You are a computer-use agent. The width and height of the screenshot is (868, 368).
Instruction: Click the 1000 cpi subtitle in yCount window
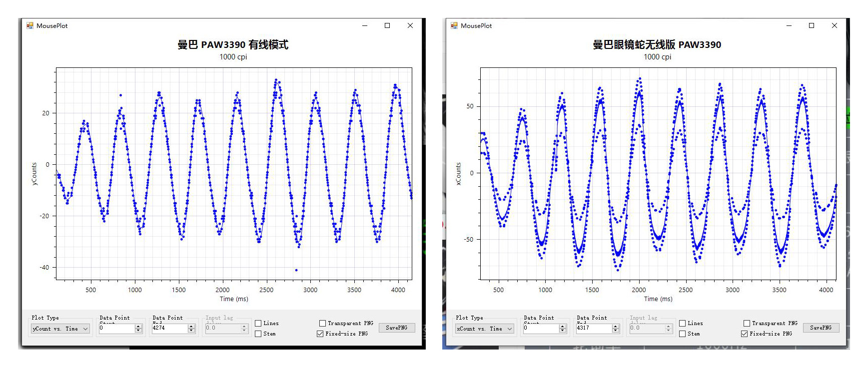(x=233, y=57)
